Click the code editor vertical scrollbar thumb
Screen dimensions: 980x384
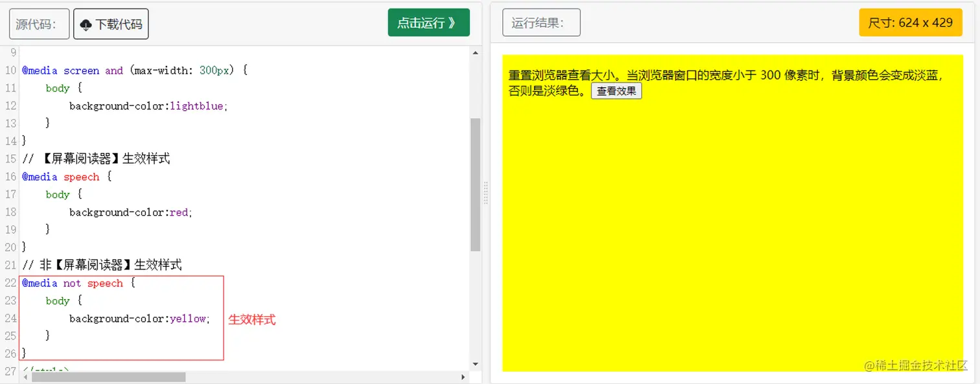click(476, 185)
